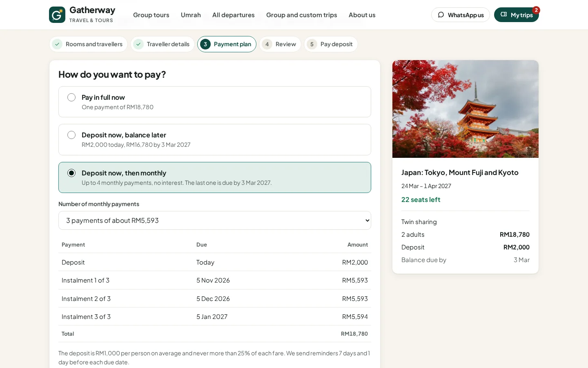This screenshot has width=588, height=368.
Task: Open Group tours menu
Action: tap(151, 15)
